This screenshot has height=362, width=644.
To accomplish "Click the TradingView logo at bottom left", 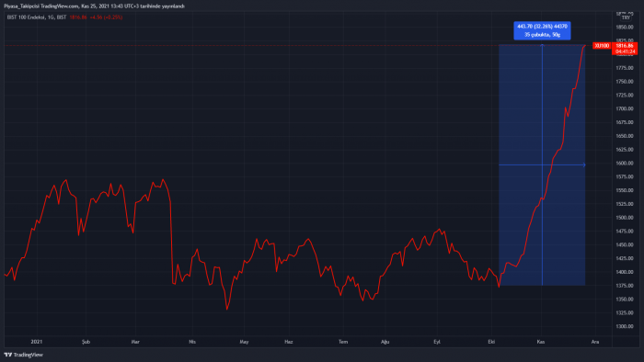I will coord(23,355).
